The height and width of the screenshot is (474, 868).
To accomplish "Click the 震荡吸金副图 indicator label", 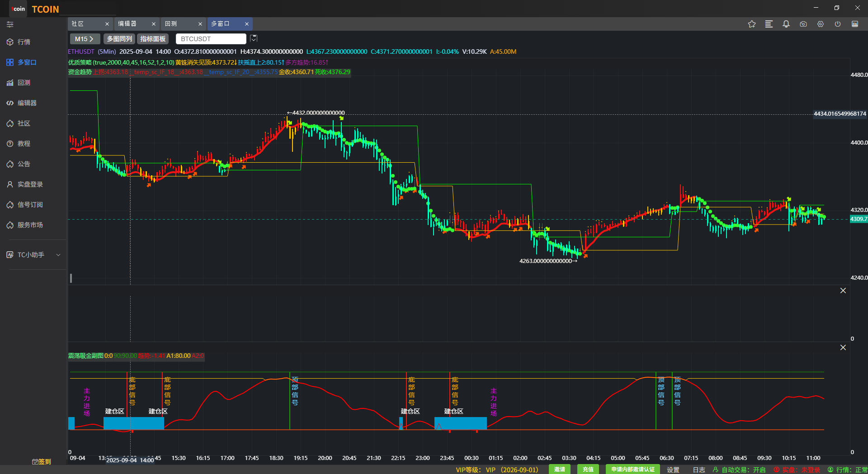I will (x=86, y=356).
